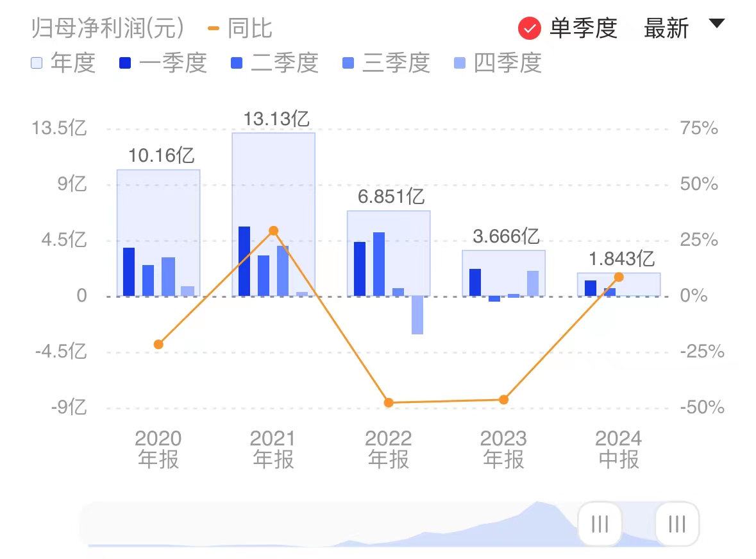Click the 2024 中报 axis label
The image size is (756, 559).
coord(619,449)
